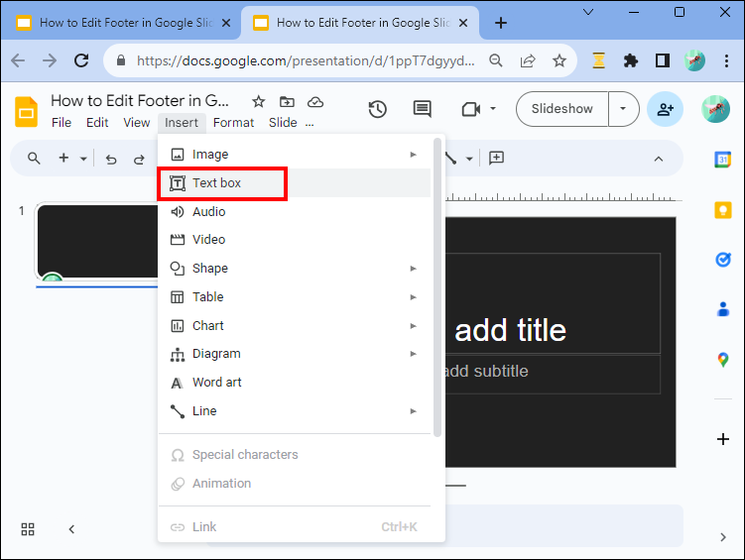
Task: Open Google Tasks sidebar icon
Action: (722, 260)
